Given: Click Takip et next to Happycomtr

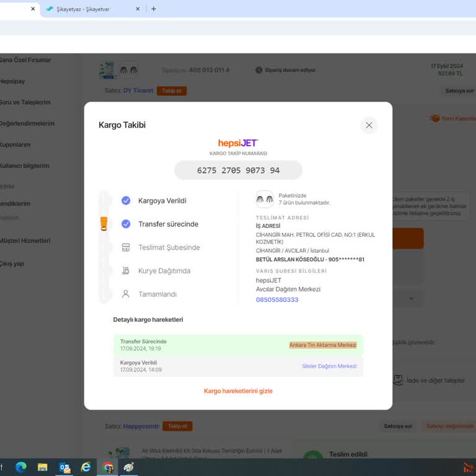Looking at the screenshot, I should point(177,426).
